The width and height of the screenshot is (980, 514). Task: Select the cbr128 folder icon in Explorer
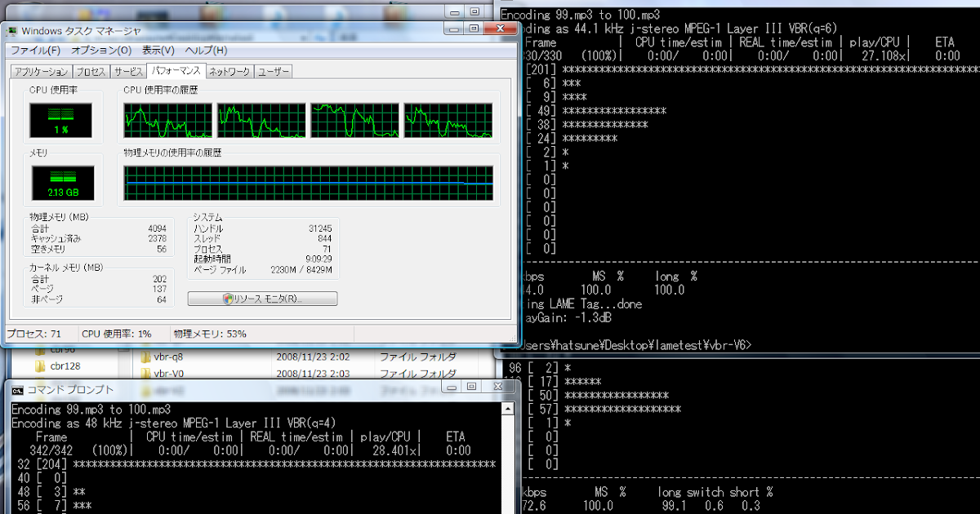pos(39,366)
